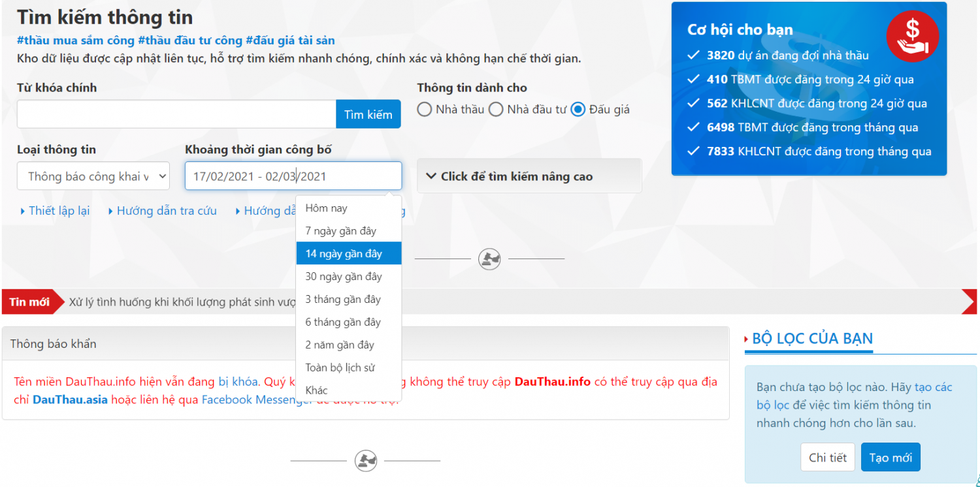Click 6498 TBMT được đăng trong tháng qua

pyautogui.click(x=813, y=127)
